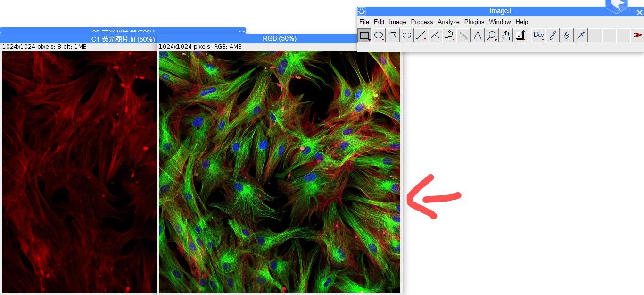Open the Plugins menu
Image resolution: width=644 pixels, height=295 pixels.
coord(474,22)
